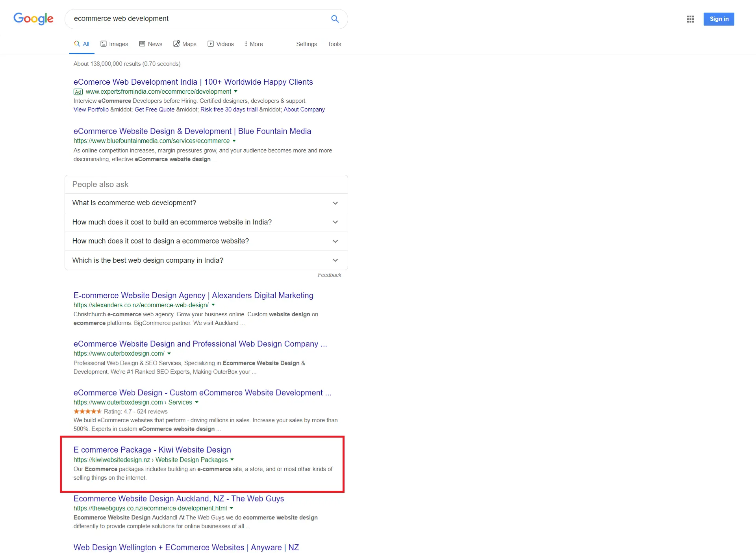Click the Ad badge label
The image size is (756, 553).
(78, 92)
